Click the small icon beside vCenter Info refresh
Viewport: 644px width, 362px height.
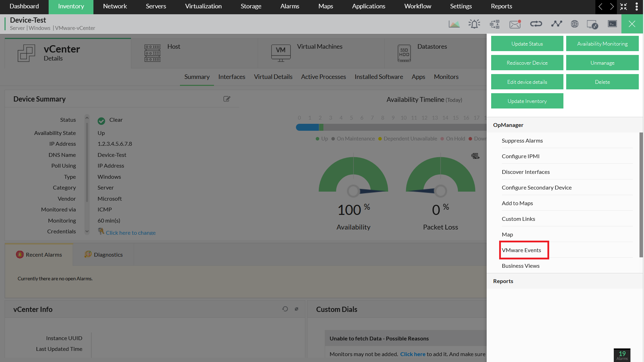coord(297,309)
